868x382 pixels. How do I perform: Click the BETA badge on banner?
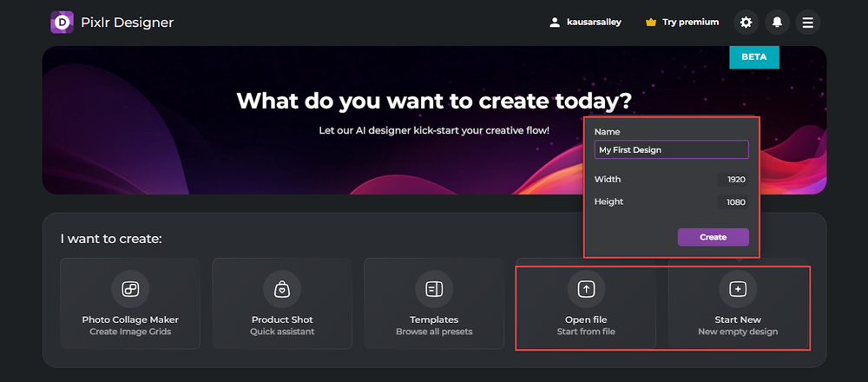(753, 57)
